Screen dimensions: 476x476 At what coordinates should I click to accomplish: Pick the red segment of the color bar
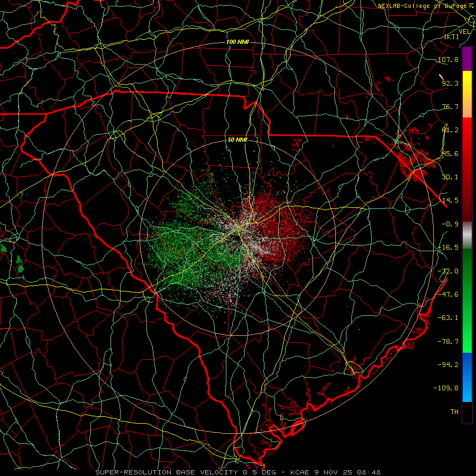click(467, 169)
